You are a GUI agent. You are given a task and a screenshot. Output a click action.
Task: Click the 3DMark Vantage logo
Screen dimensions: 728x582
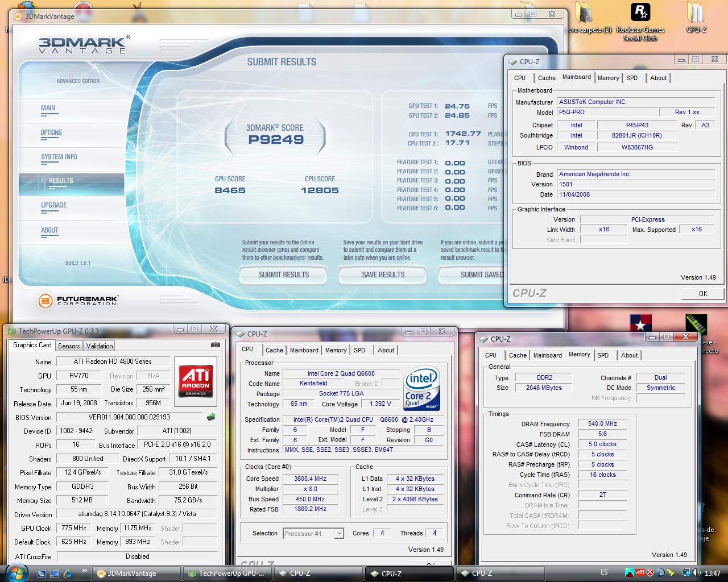pos(83,45)
